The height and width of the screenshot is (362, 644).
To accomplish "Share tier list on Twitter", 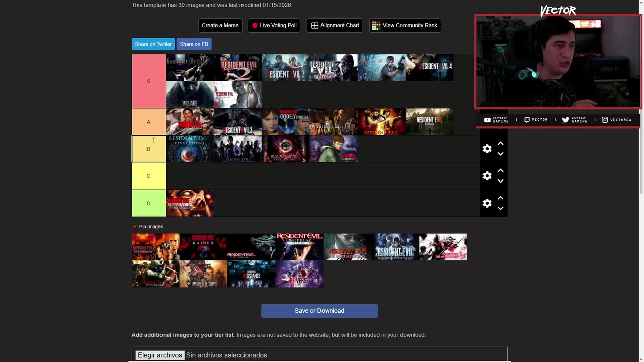I will click(x=153, y=44).
